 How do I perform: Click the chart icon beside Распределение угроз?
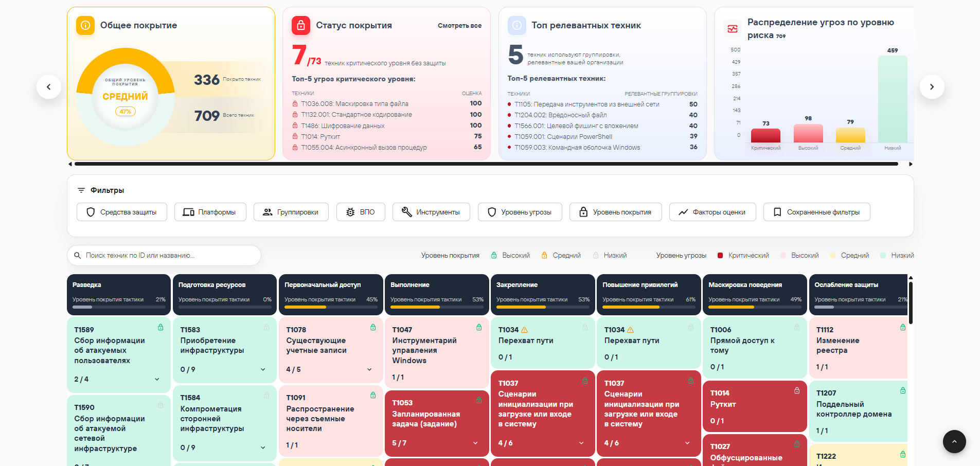tap(733, 29)
